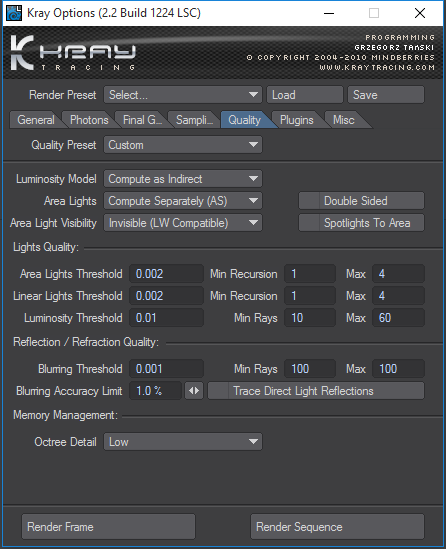Click the Render Sequence button
446x549 pixels.
(337, 527)
